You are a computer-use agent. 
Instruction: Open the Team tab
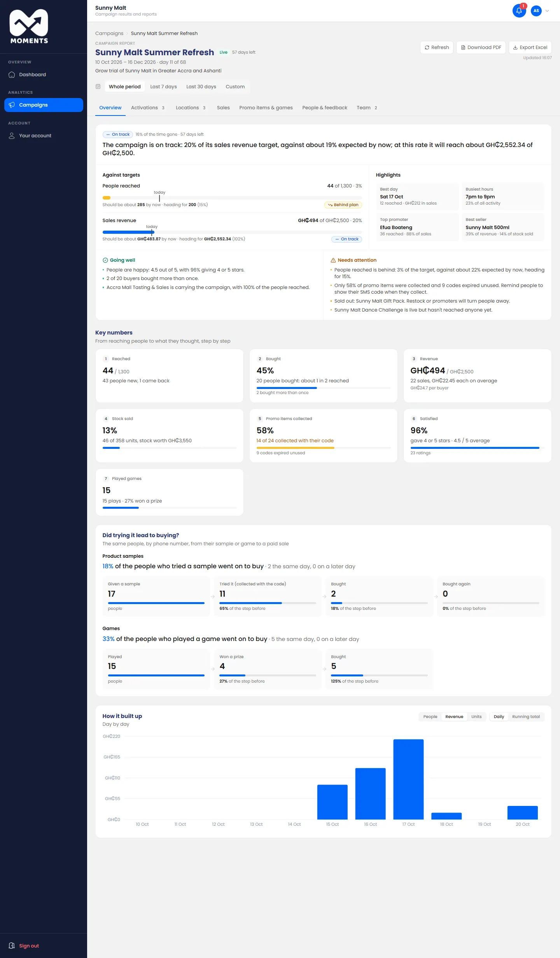point(367,108)
